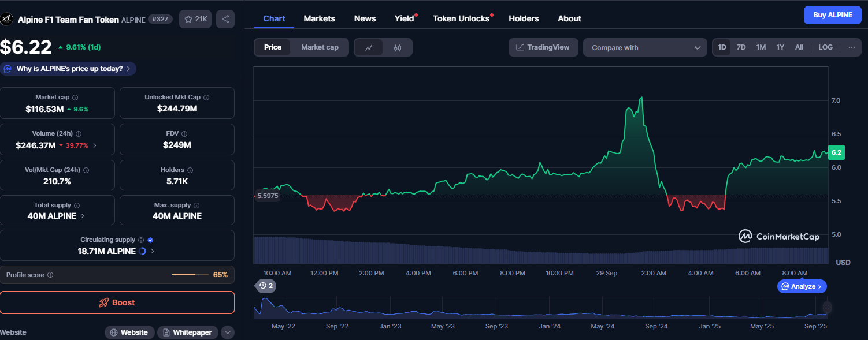Click the Market cap info icon
The width and height of the screenshot is (868, 340).
tap(75, 98)
